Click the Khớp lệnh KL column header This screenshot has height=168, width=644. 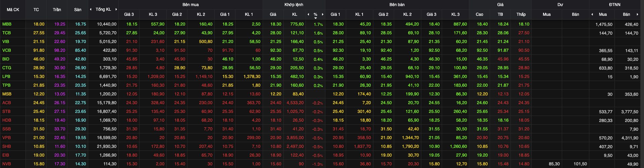(294, 14)
